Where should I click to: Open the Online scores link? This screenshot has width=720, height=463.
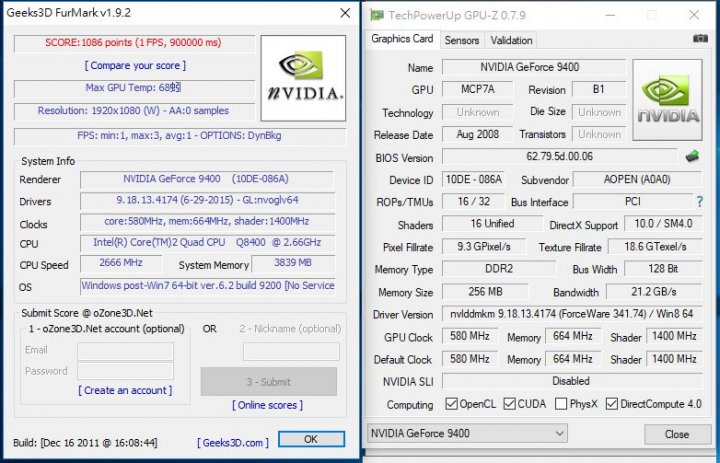267,405
